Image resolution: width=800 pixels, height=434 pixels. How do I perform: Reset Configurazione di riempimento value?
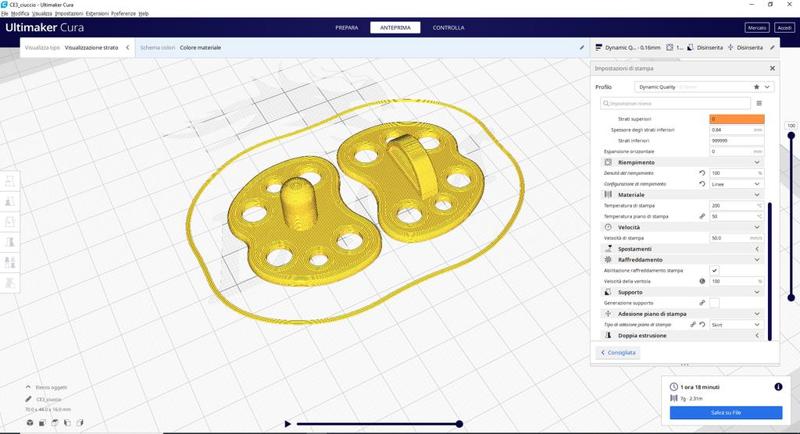pos(702,184)
